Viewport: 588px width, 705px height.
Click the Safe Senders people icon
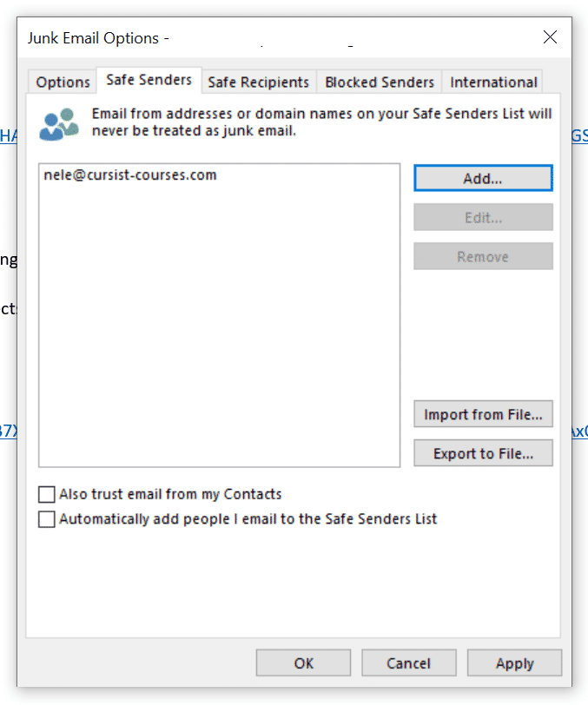point(59,124)
